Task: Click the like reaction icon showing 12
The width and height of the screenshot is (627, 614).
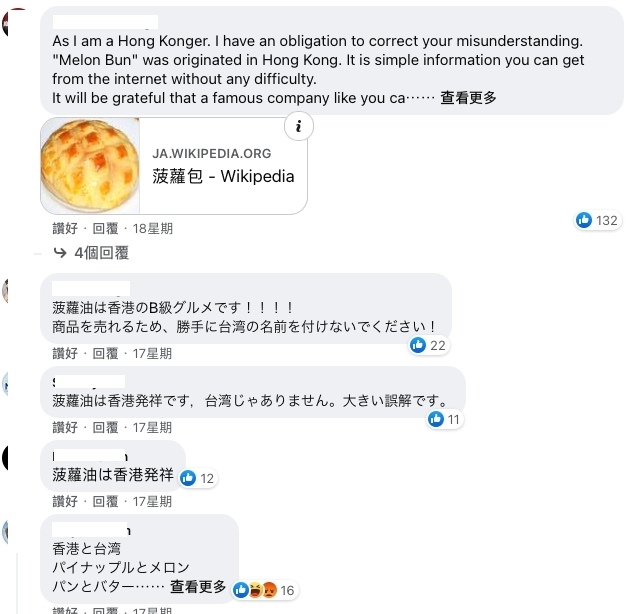Action: point(188,478)
